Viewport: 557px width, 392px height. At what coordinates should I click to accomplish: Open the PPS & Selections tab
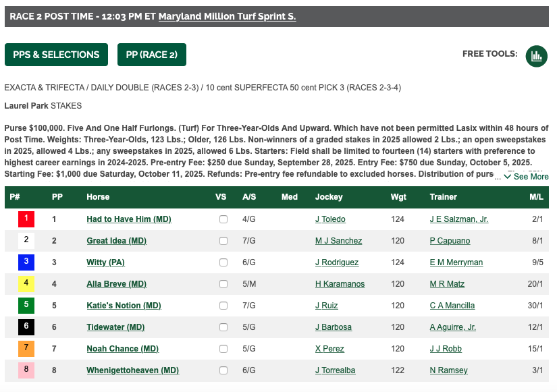[x=56, y=55]
